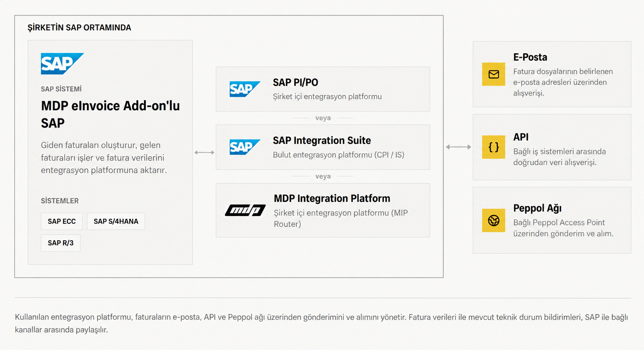Click the E-Posta heading
The height and width of the screenshot is (350, 644).
(x=530, y=57)
